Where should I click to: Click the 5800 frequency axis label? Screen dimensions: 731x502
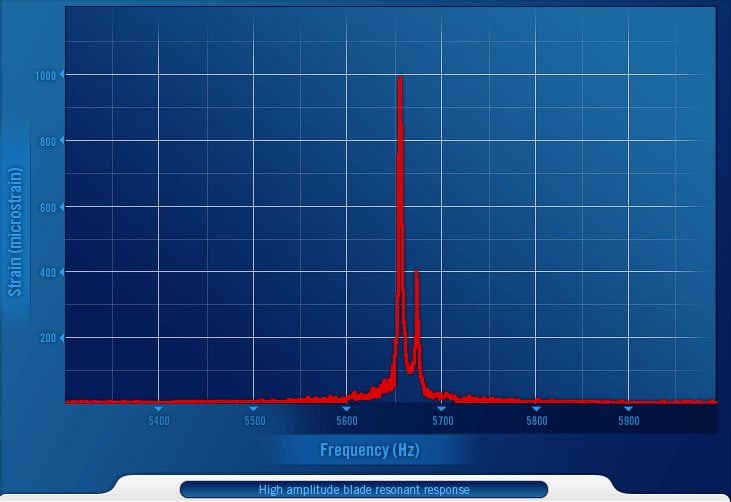pos(537,421)
